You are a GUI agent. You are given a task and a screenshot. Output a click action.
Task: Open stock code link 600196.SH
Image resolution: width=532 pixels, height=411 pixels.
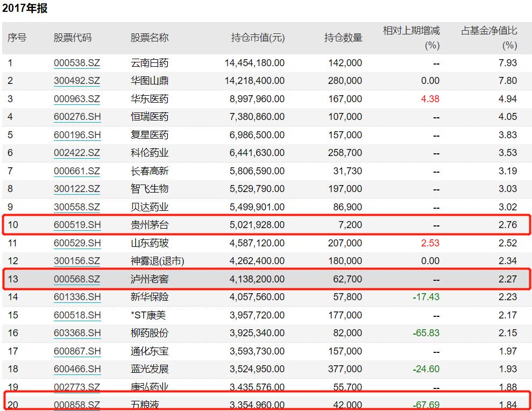point(77,135)
